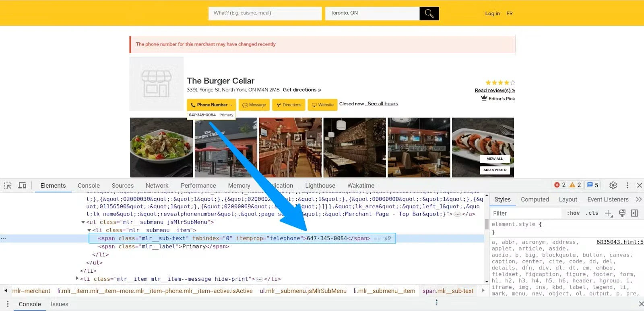Click the VIEW ALL photos button
Viewport: 644px width, 311px height.
pyautogui.click(x=495, y=159)
